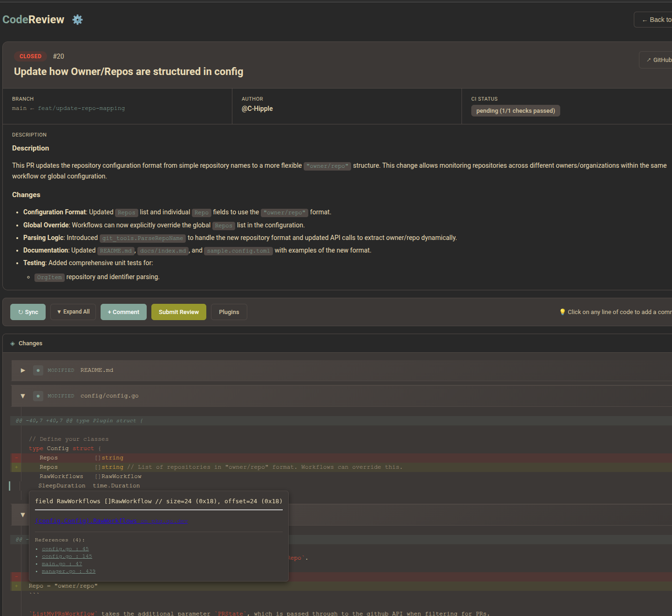Screen dimensions: 672x616
Task: Collapse the config/config.go file diff
Action: click(x=23, y=396)
